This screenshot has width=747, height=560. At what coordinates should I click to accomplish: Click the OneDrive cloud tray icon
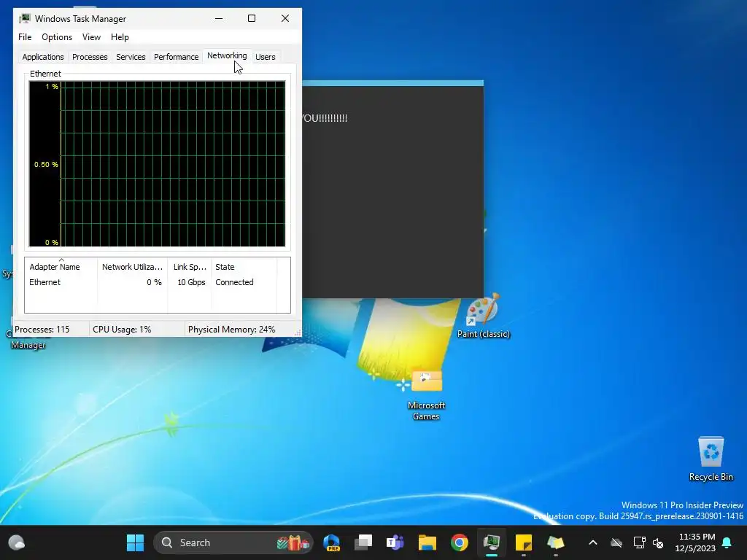[616, 542]
